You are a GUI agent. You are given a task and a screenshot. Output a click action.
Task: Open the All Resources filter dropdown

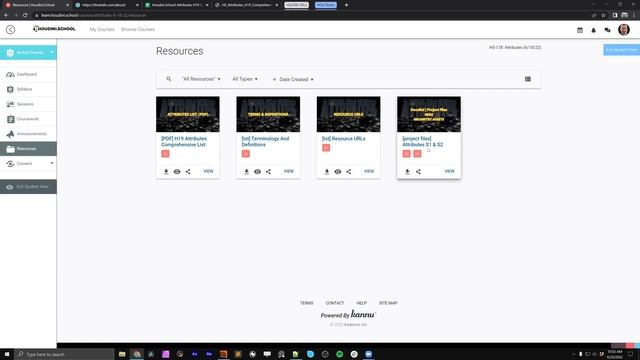coord(201,79)
